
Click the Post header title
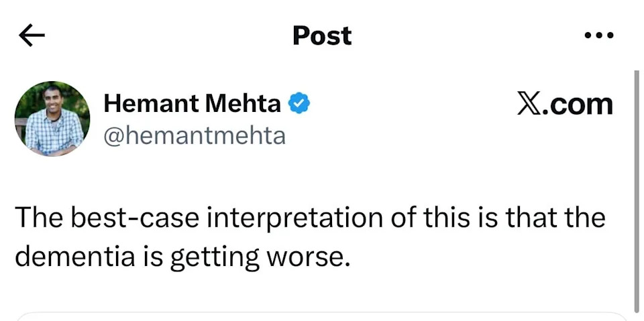pos(322,36)
